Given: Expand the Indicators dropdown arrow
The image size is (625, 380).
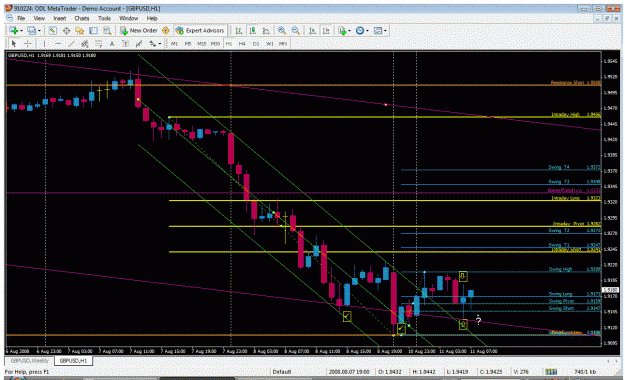Looking at the screenshot, I should click(349, 31).
